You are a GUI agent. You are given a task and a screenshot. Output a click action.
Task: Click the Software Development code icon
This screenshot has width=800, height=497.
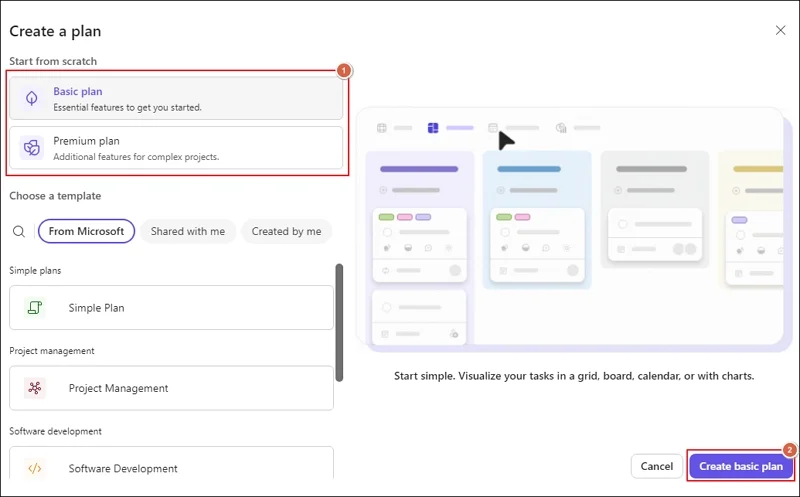[35, 468]
